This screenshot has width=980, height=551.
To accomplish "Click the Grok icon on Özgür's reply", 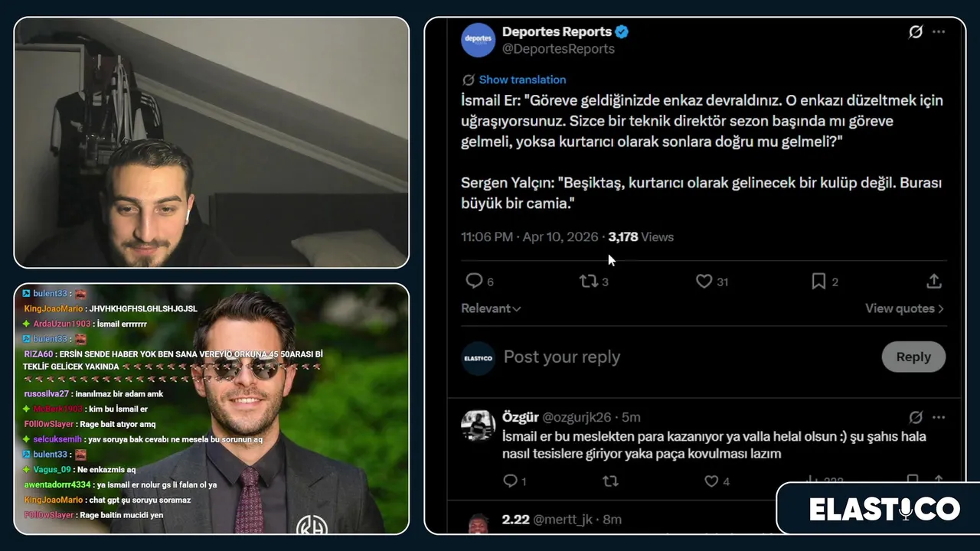I will [x=915, y=417].
